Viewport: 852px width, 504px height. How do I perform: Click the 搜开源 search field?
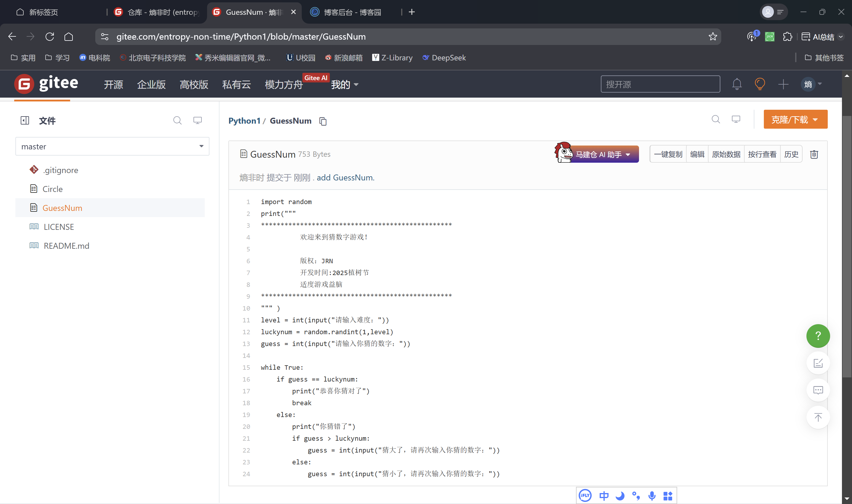pos(660,84)
